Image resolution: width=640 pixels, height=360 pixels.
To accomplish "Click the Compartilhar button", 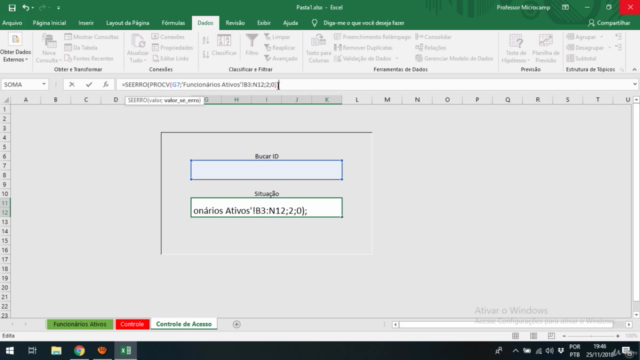I will (x=609, y=23).
